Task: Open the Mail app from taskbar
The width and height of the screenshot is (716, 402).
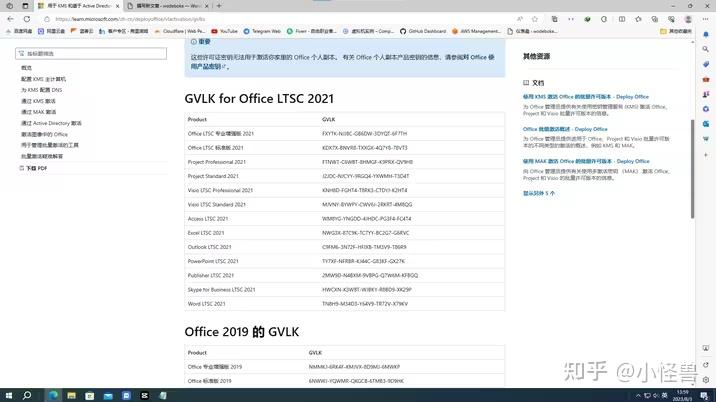Action: (108, 396)
